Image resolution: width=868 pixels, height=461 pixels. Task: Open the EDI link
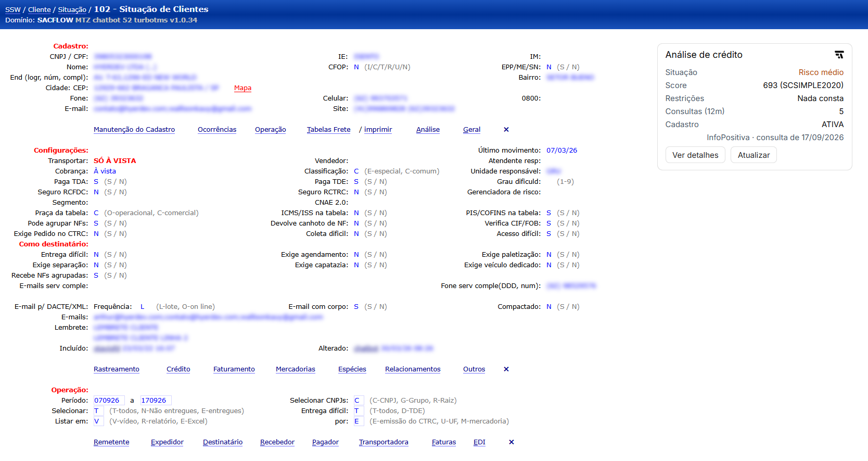pos(479,442)
